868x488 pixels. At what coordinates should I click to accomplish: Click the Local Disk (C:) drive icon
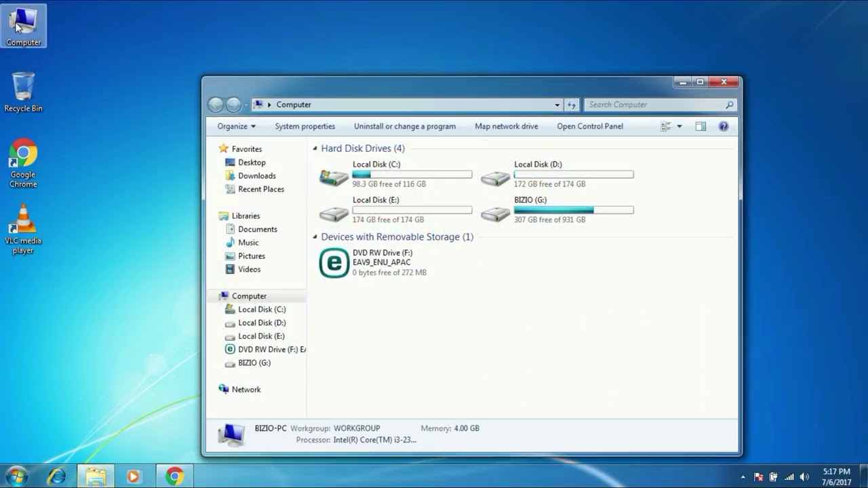point(334,178)
